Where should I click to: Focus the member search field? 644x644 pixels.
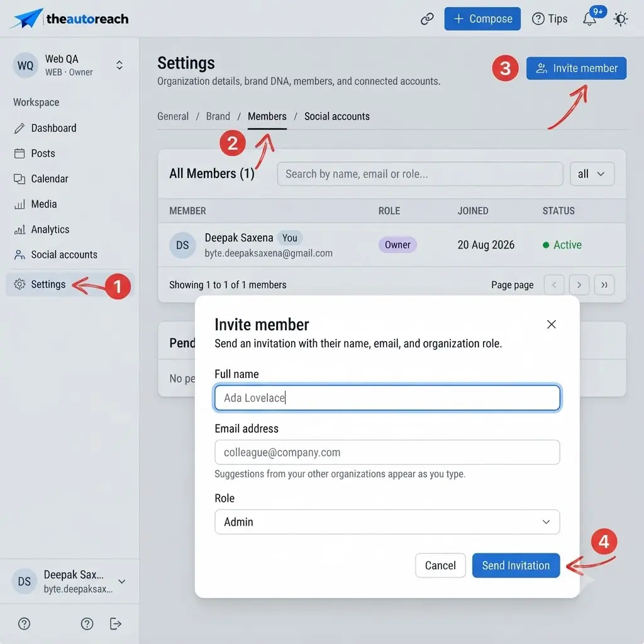pyautogui.click(x=419, y=174)
